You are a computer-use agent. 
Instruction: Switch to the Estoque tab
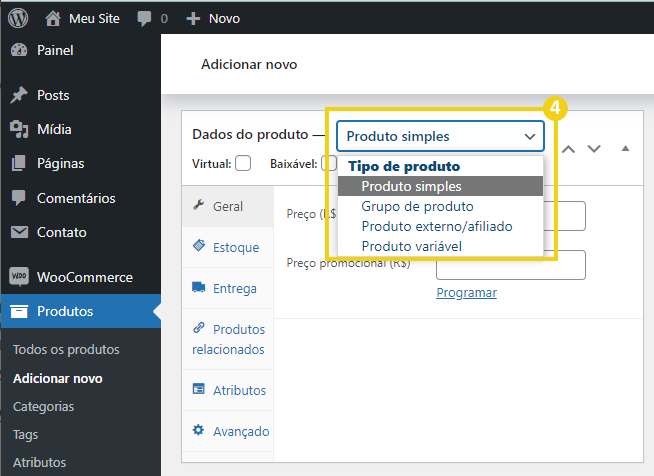click(228, 247)
